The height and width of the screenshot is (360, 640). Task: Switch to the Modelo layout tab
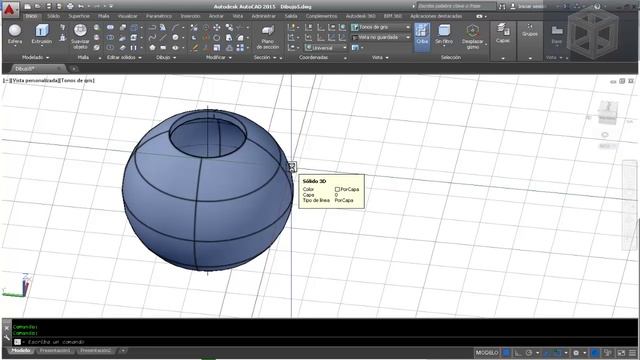click(20, 351)
